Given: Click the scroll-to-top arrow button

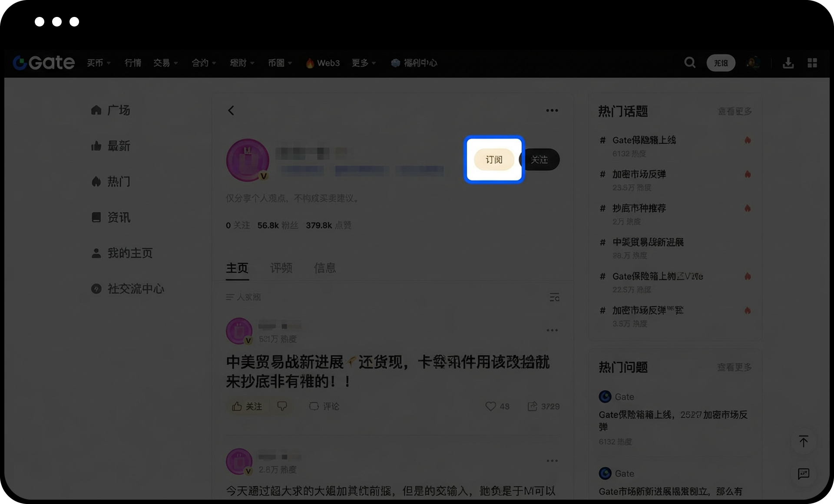Looking at the screenshot, I should tap(804, 441).
